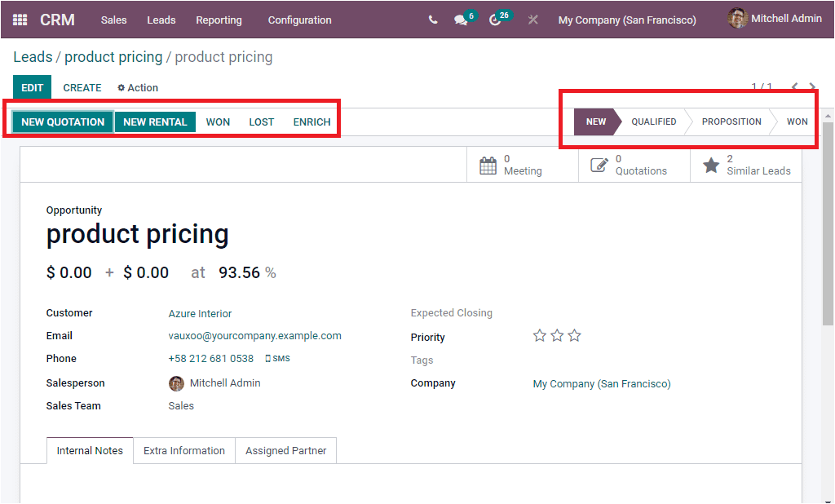Switch to the Extra Information tab
Image resolution: width=835 pixels, height=504 pixels.
tap(183, 450)
